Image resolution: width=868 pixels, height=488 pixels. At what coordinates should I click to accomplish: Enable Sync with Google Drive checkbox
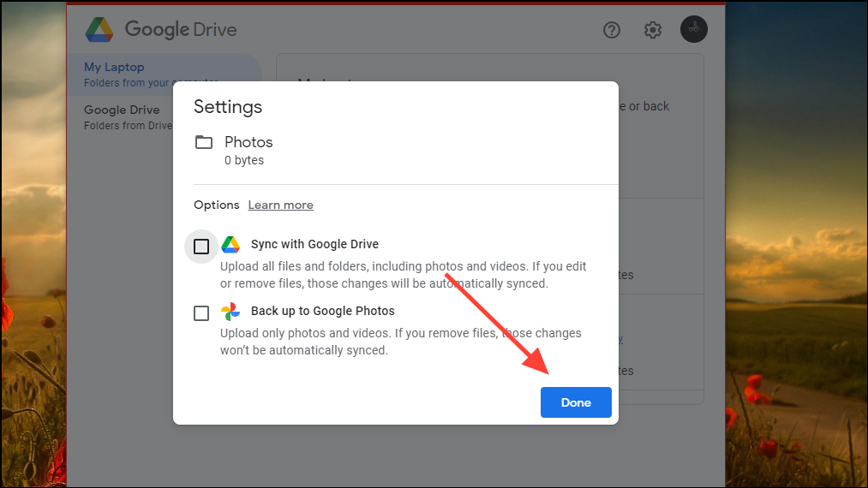click(x=201, y=247)
